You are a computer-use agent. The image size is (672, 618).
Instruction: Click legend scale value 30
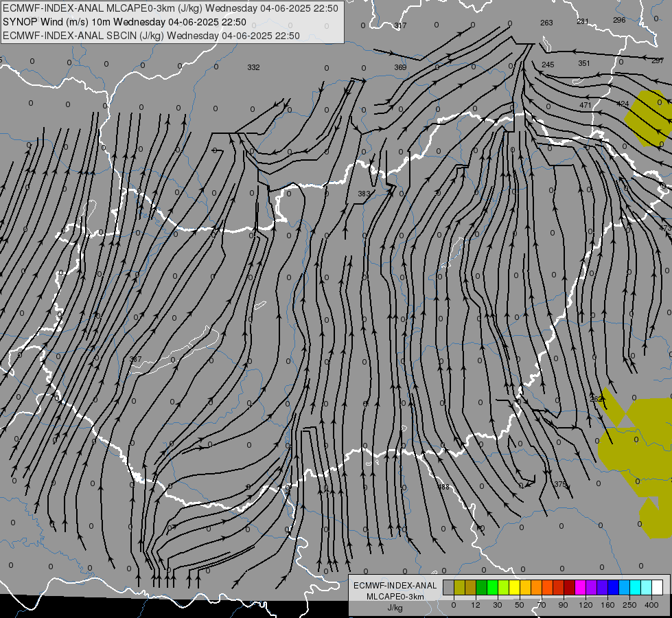(x=497, y=605)
